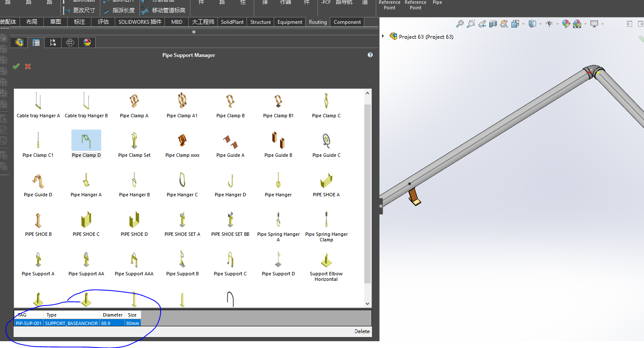The image size is (644, 348).
Task: Open the Routing ribbon tab
Action: (x=318, y=22)
